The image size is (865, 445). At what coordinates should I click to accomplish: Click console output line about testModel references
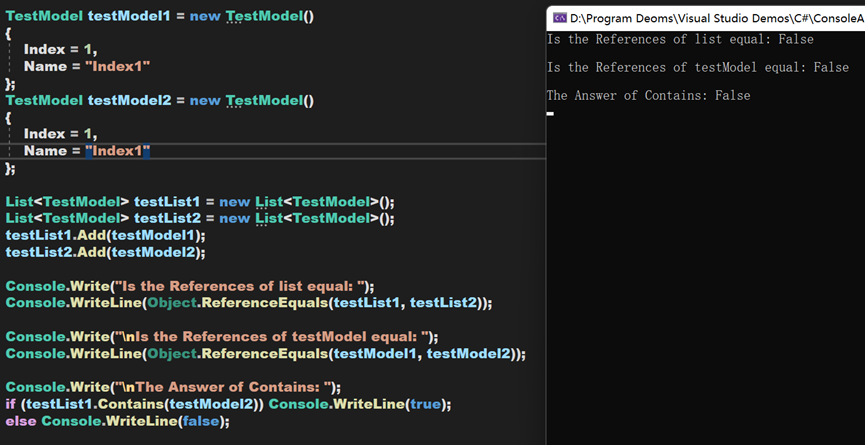tap(697, 68)
